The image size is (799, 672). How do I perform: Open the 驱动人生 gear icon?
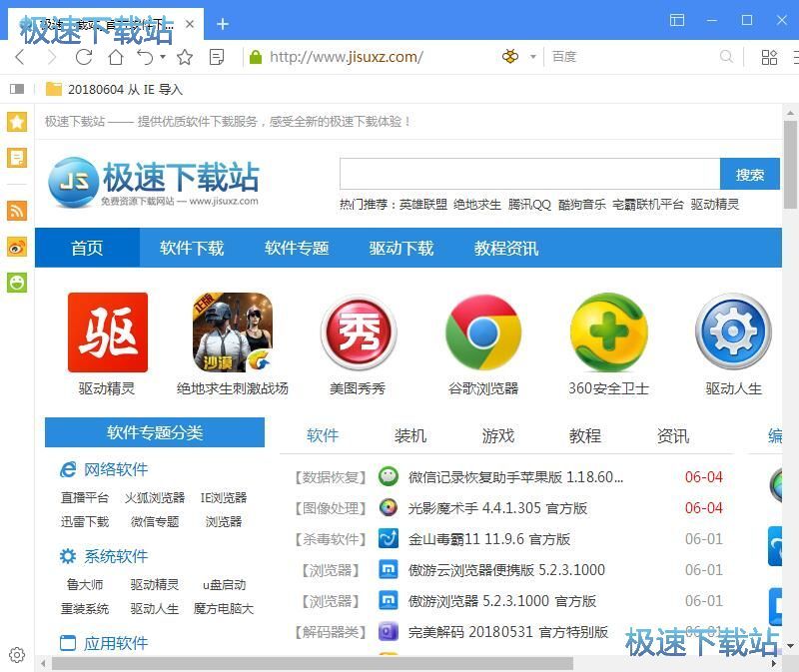[733, 333]
